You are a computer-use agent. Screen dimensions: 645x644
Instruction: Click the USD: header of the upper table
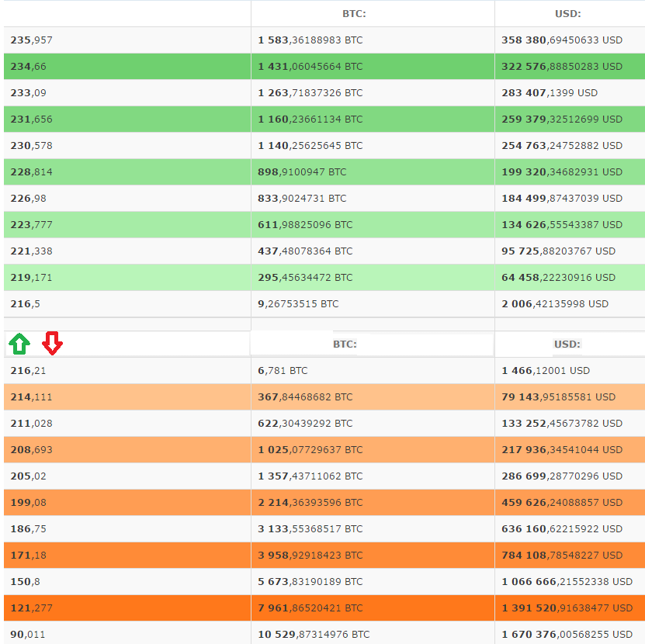tap(567, 13)
